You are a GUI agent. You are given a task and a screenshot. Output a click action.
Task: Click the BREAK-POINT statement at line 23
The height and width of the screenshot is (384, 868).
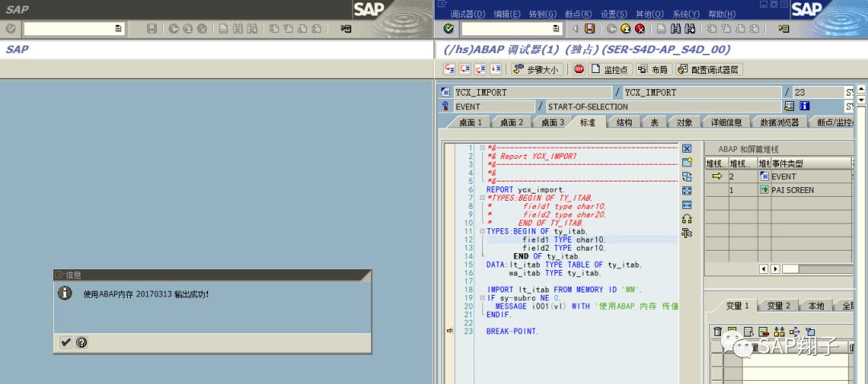click(511, 332)
